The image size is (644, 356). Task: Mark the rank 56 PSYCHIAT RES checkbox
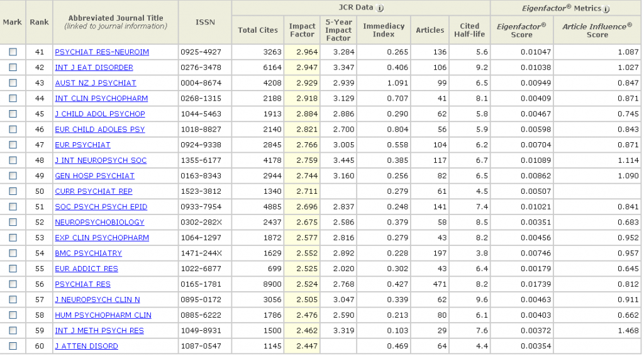(x=13, y=284)
